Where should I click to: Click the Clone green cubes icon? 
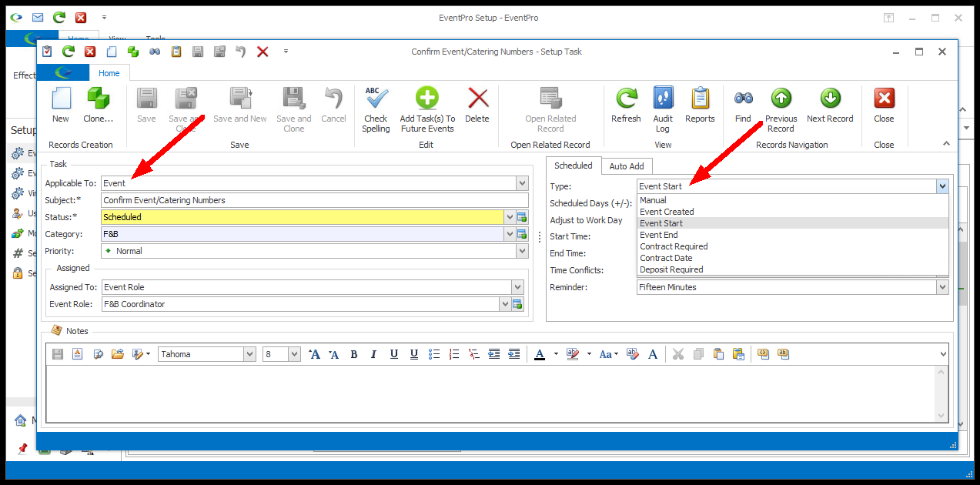coord(98,105)
